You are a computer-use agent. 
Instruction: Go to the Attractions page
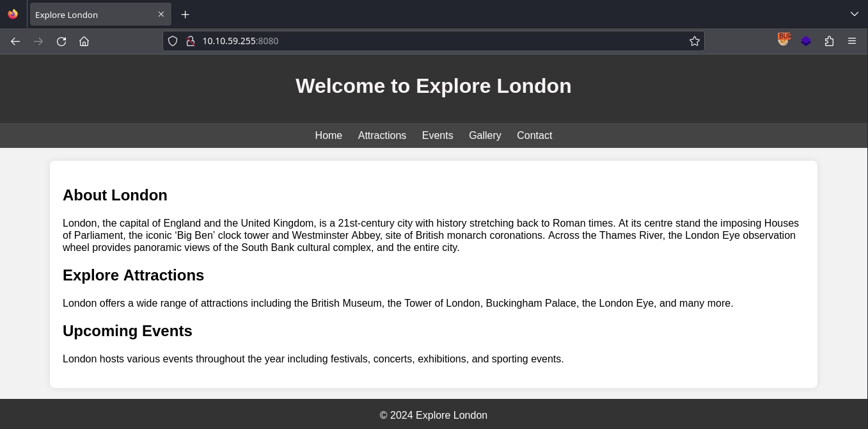[x=382, y=135]
